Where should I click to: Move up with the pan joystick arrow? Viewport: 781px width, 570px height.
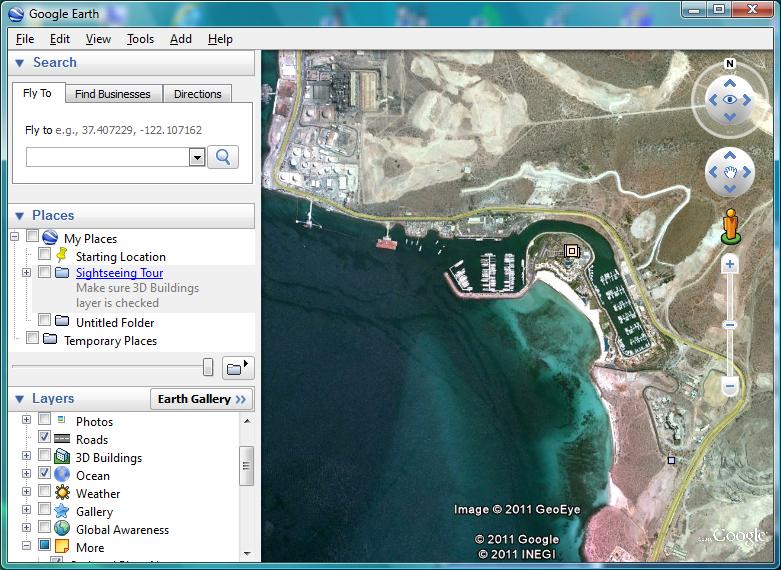click(730, 155)
